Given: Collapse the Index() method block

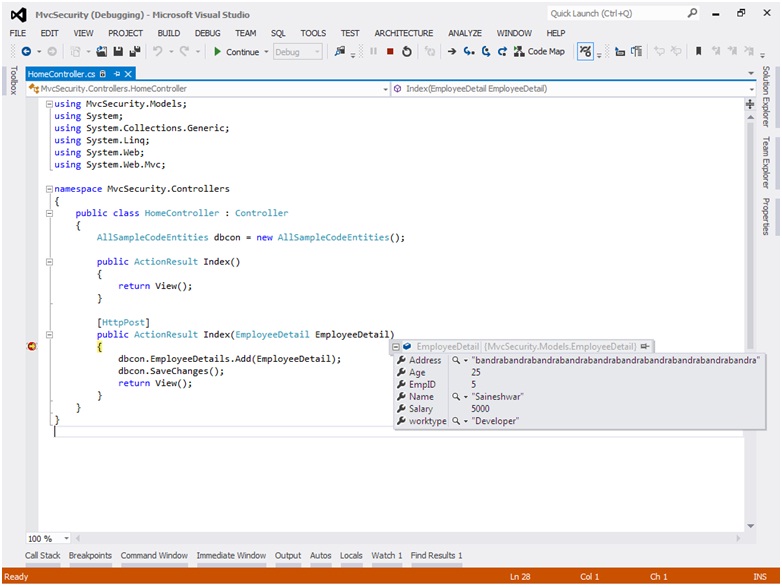Looking at the screenshot, I should click(x=49, y=262).
